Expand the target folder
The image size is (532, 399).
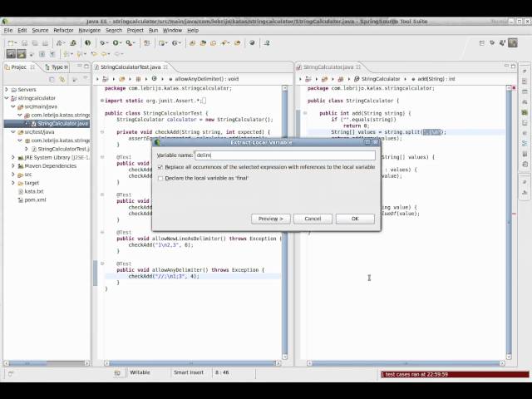[13, 183]
